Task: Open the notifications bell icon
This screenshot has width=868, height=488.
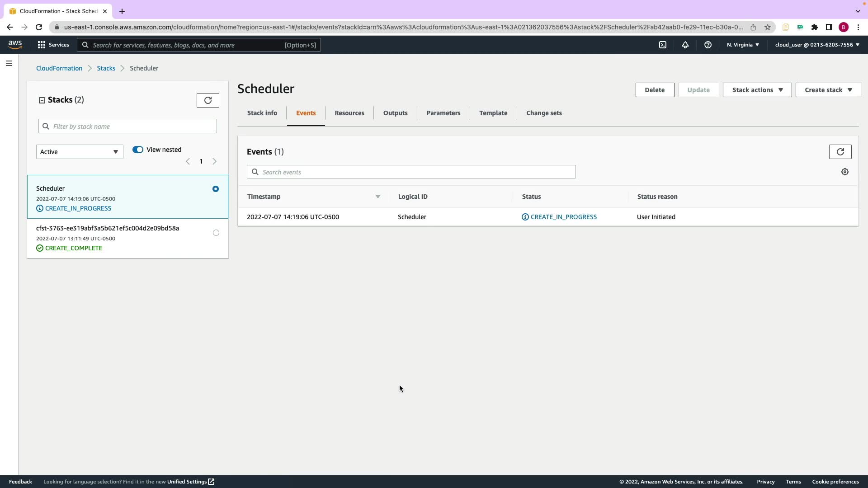Action: 685,45
